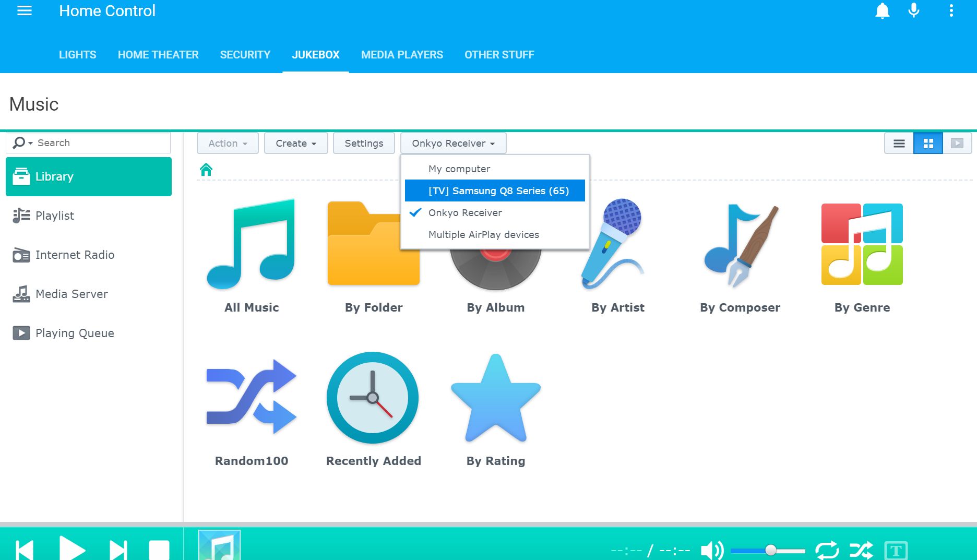Adjust the volume slider
The width and height of the screenshot is (977, 560).
[x=768, y=551]
